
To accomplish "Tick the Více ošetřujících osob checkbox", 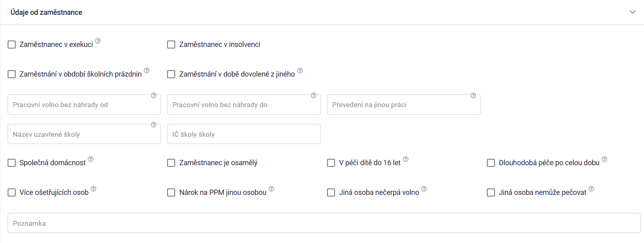I will (12, 192).
